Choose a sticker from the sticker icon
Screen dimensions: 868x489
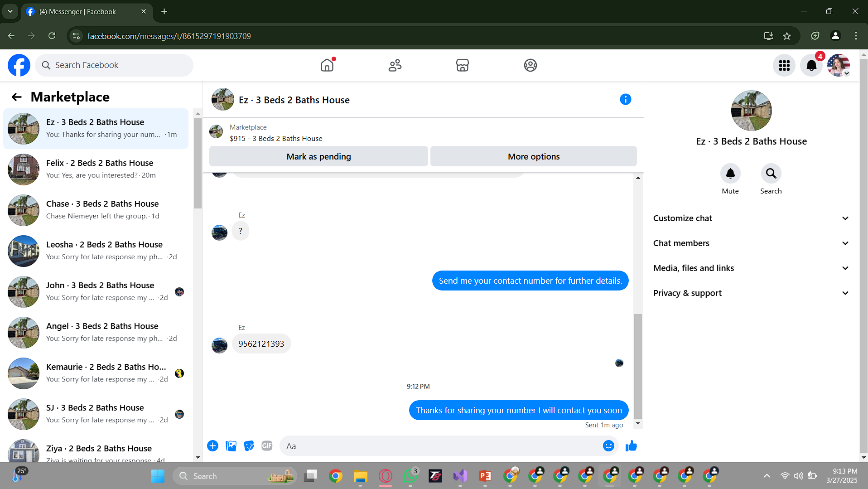pos(249,446)
